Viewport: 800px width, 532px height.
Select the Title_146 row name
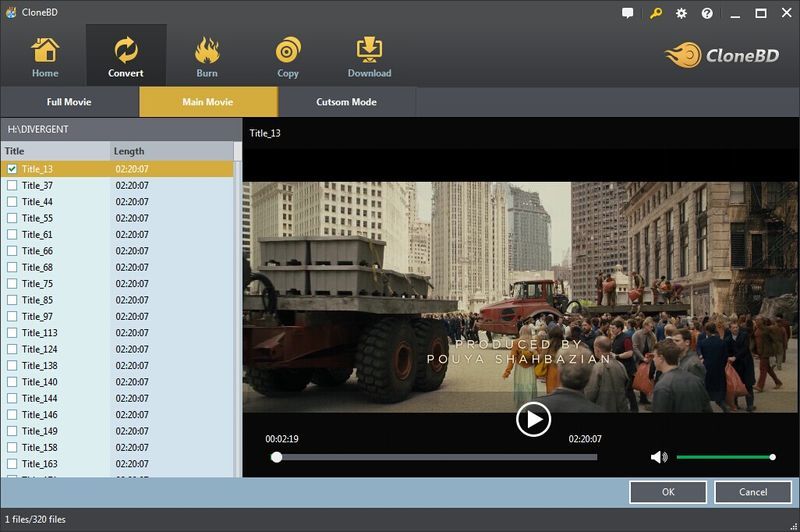coord(39,414)
